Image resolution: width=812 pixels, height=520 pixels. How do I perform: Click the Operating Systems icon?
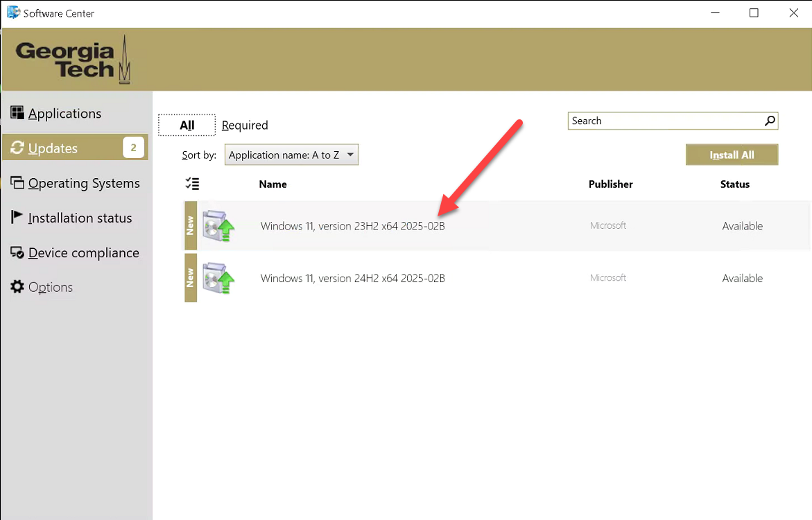tap(17, 182)
